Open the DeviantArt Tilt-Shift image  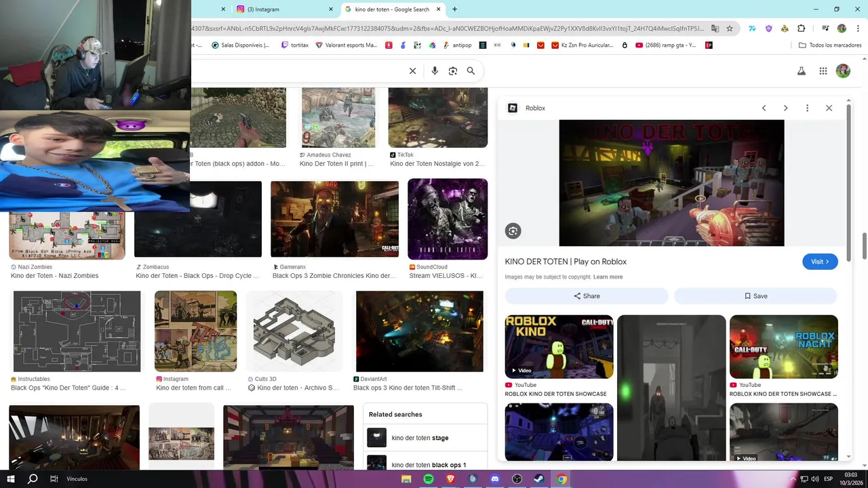(x=419, y=331)
